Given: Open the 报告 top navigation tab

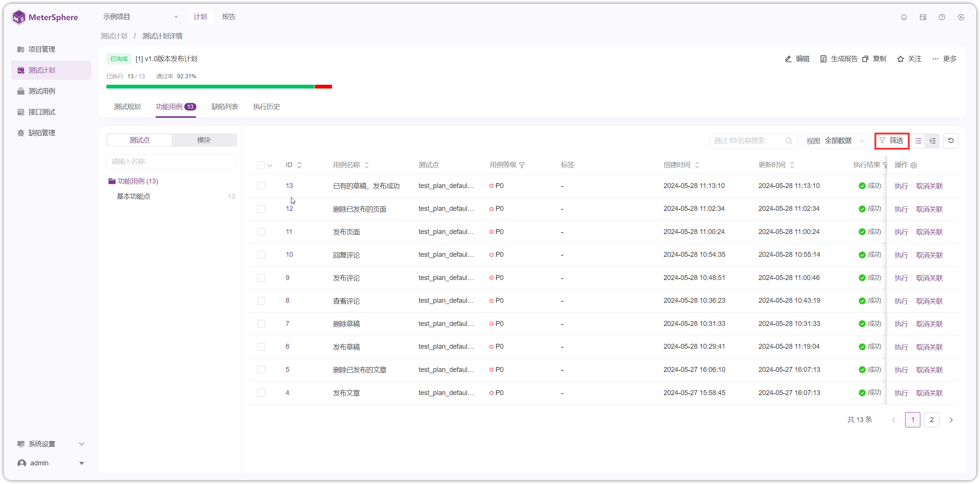Looking at the screenshot, I should (229, 17).
